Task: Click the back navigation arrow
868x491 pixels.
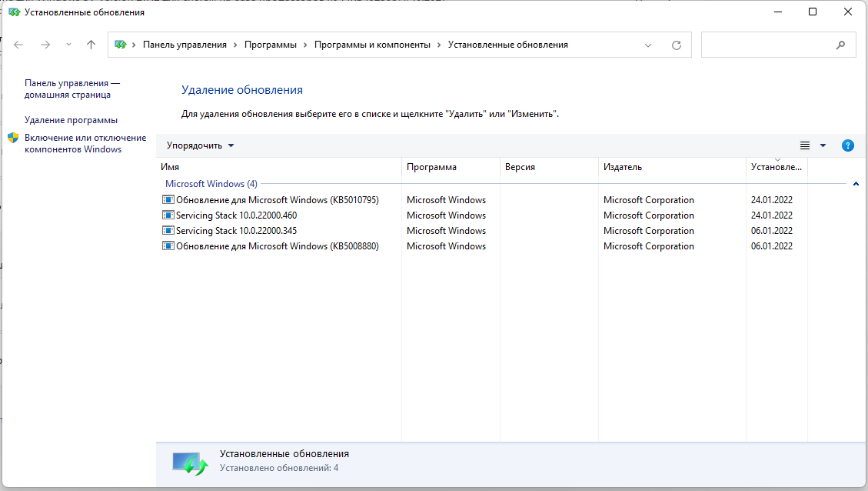Action: (x=19, y=45)
